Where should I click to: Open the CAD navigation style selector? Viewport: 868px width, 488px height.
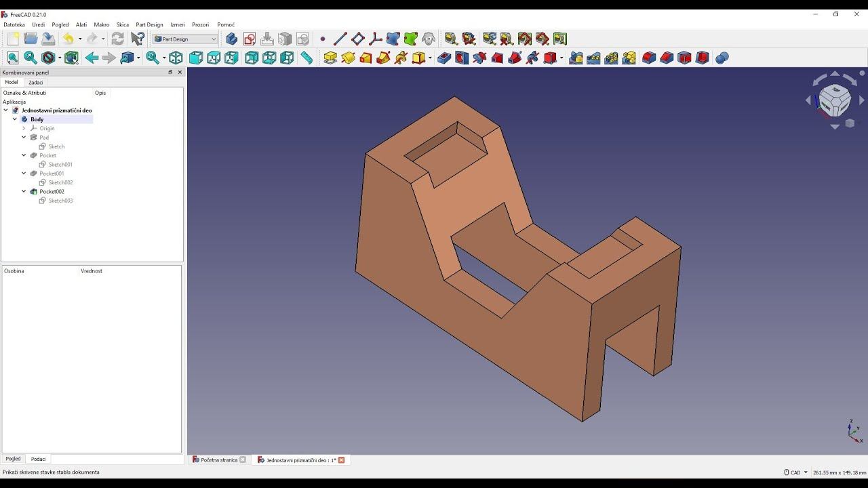[x=795, y=472]
